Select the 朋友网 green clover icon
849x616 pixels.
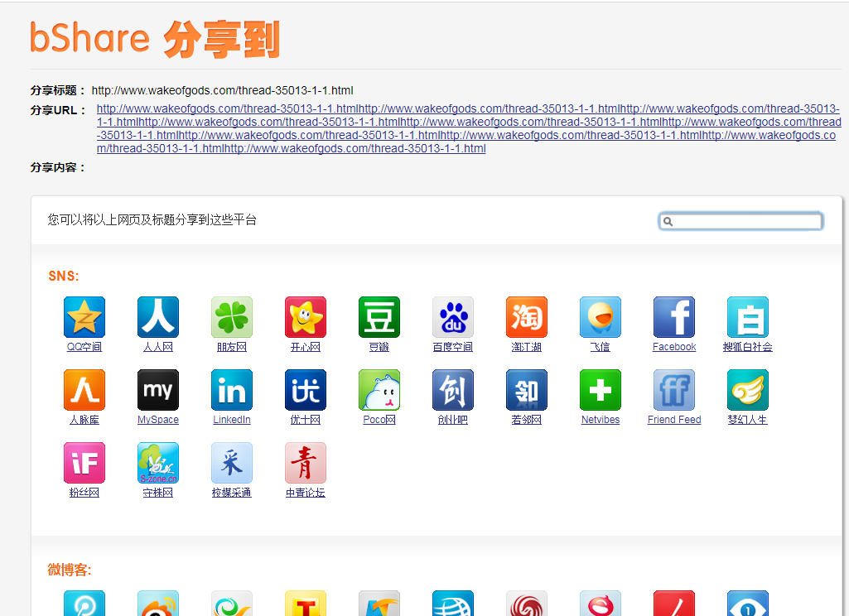coord(232,317)
